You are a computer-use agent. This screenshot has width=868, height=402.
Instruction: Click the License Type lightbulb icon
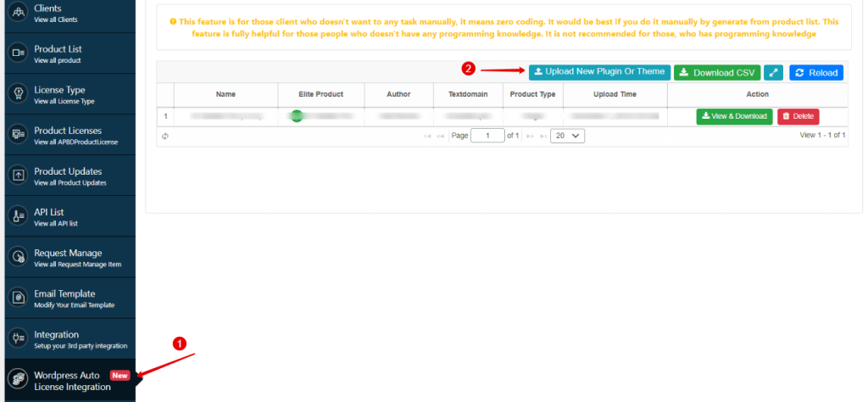pos(18,94)
